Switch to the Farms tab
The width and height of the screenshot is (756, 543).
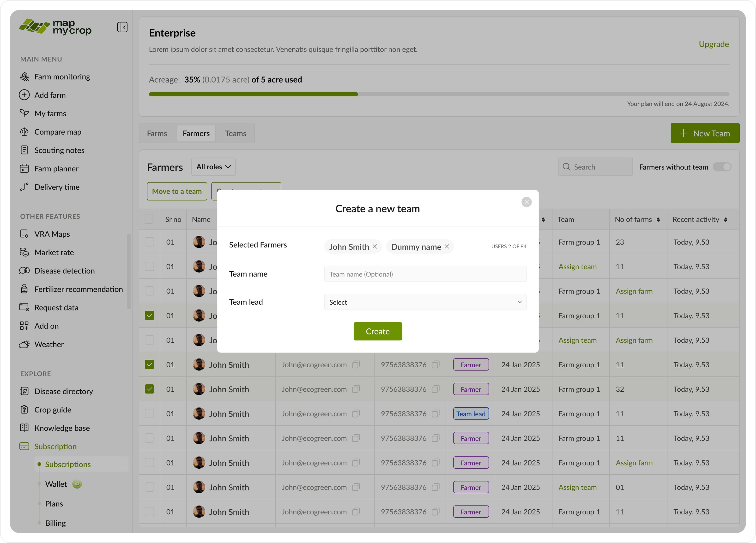tap(157, 133)
